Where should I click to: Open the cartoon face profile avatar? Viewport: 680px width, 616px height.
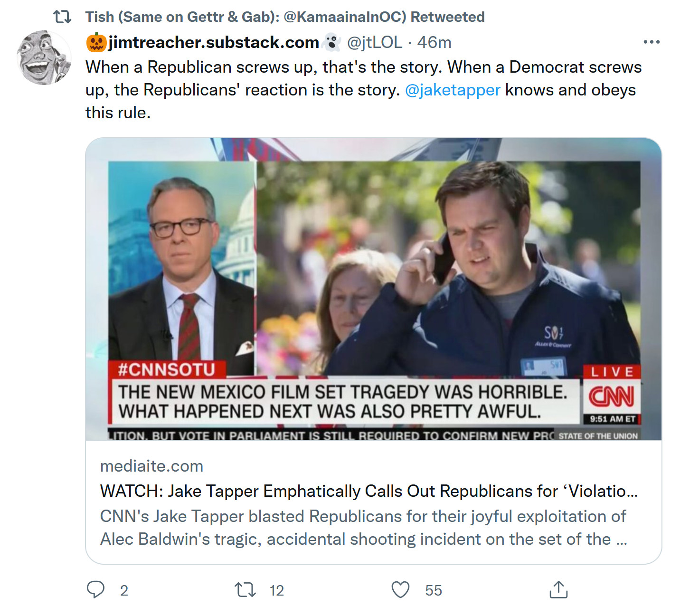point(44,58)
